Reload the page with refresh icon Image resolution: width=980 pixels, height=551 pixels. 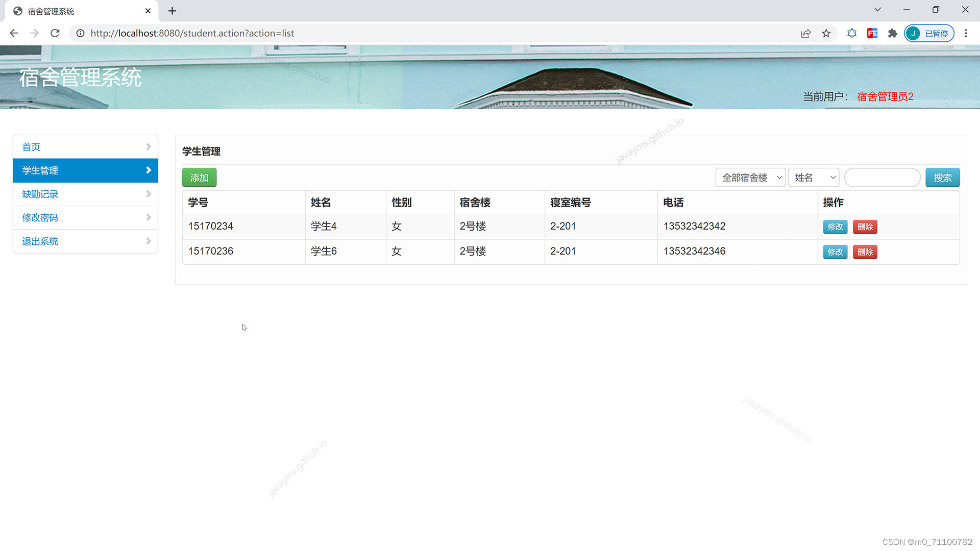tap(55, 33)
